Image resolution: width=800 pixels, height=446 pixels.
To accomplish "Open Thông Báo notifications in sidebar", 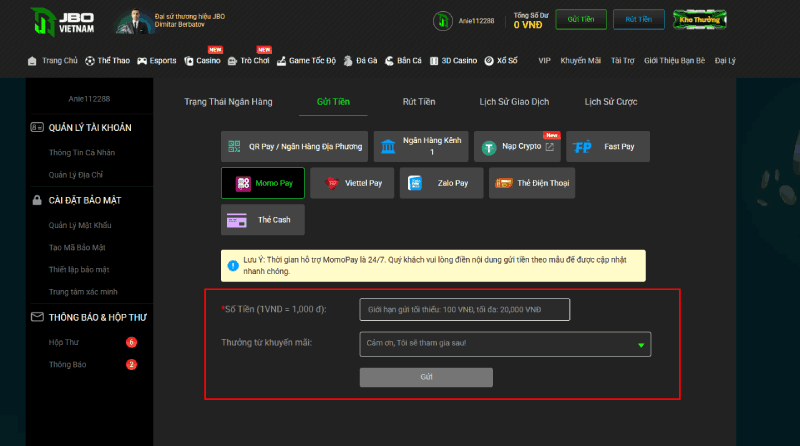I will (67, 364).
